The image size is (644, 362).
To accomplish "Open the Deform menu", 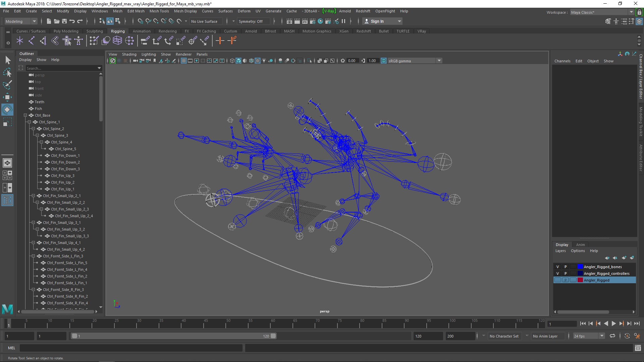I will point(244,11).
